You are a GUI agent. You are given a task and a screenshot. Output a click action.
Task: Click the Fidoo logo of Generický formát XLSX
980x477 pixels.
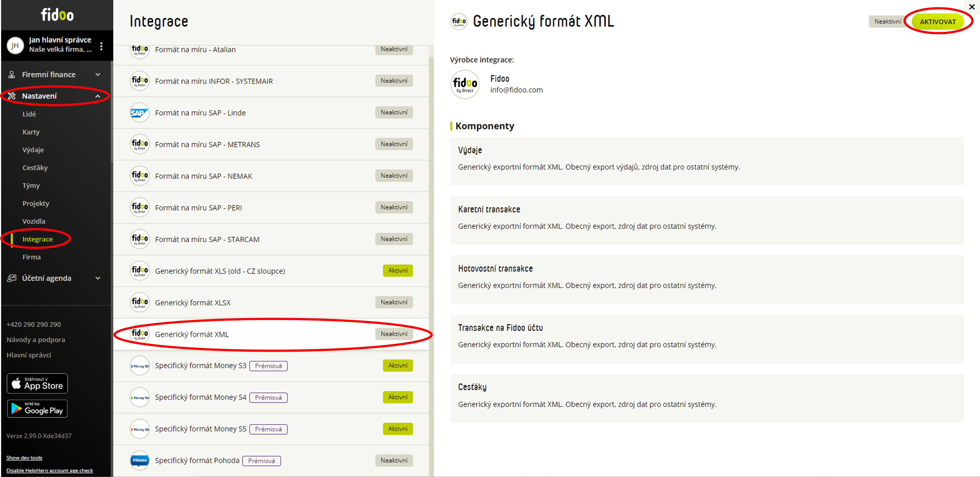pyautogui.click(x=140, y=302)
